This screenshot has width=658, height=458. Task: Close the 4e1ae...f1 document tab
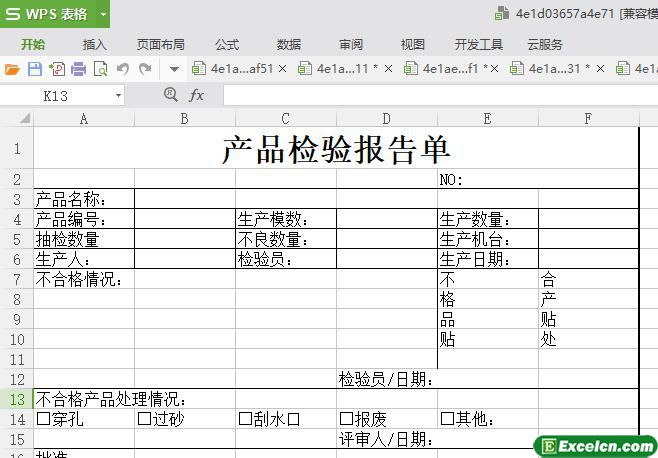click(x=494, y=68)
